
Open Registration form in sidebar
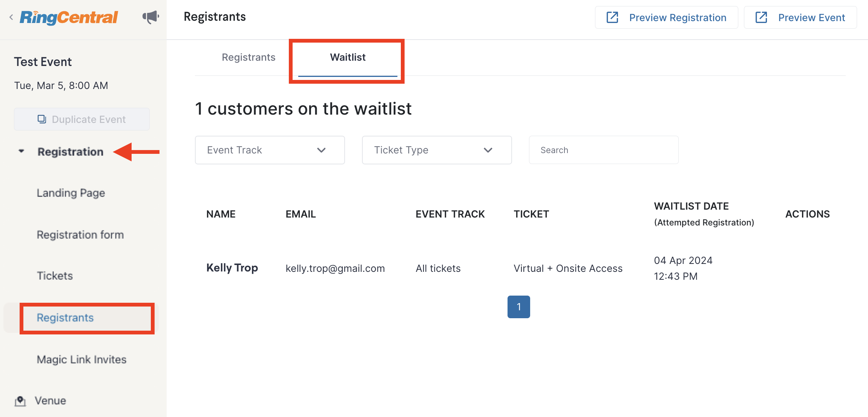[80, 235]
